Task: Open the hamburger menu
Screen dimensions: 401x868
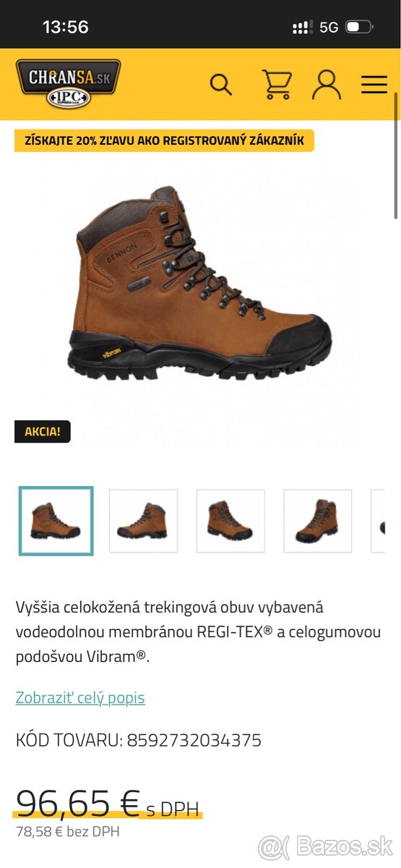Action: 374,85
